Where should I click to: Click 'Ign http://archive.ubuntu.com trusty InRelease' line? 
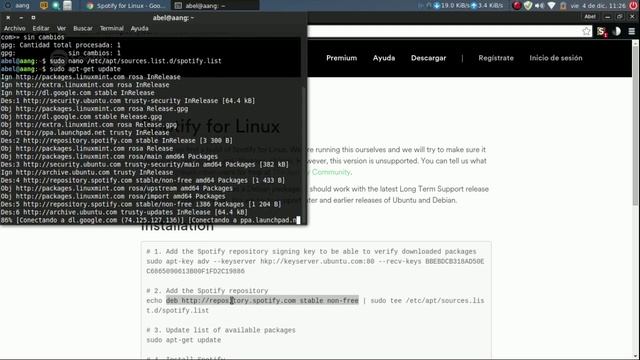coord(87,172)
